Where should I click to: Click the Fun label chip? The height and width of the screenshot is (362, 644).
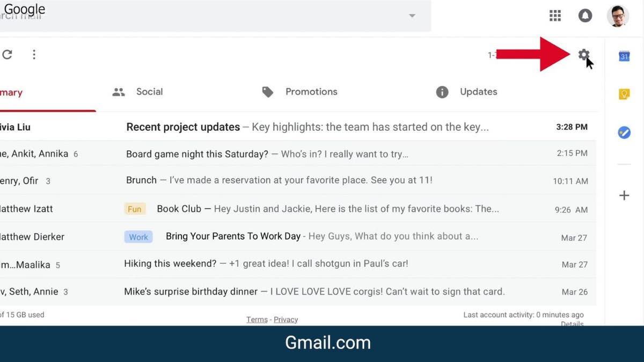coord(135,209)
